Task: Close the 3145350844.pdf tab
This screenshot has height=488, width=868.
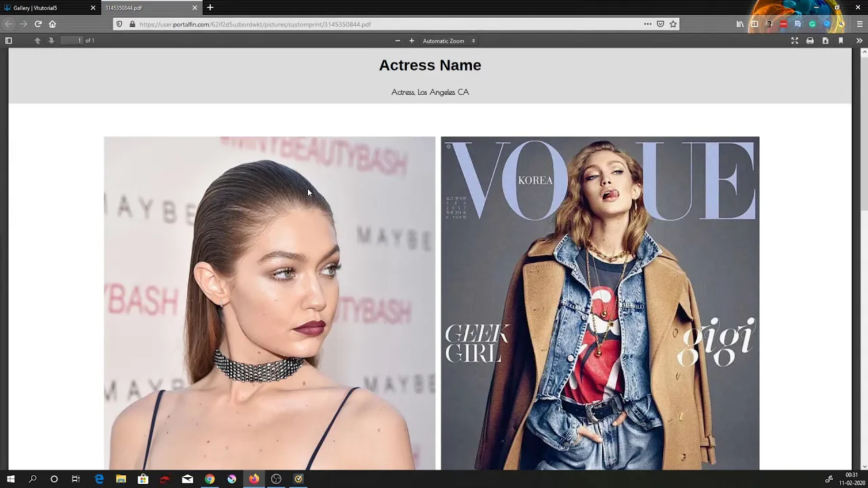Action: [x=195, y=8]
